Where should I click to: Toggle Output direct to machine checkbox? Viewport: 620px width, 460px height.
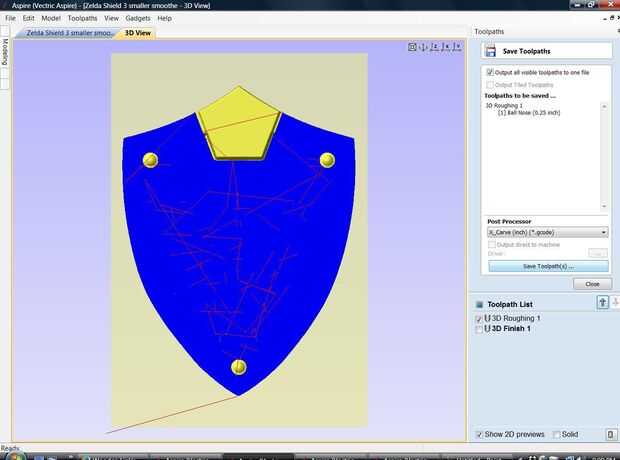(491, 244)
